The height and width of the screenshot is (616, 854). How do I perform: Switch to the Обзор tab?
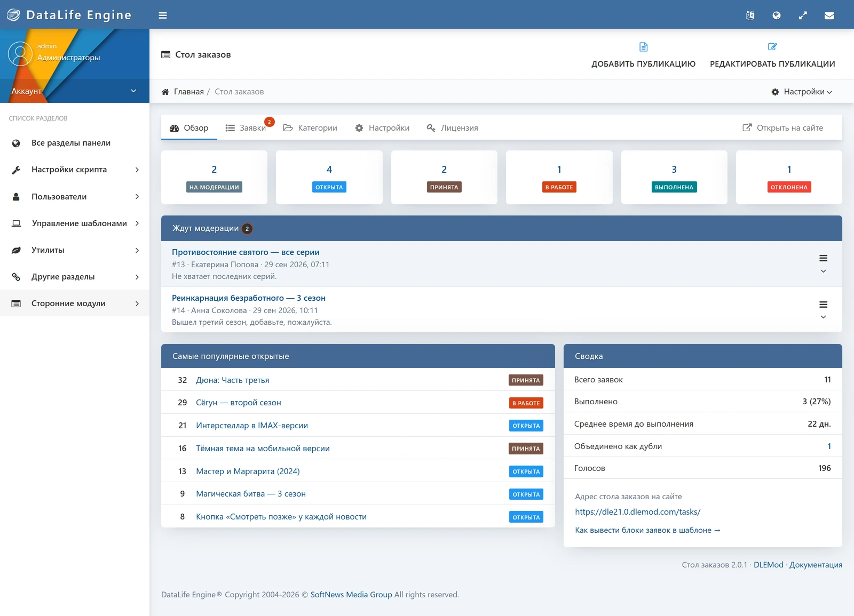[x=189, y=128]
